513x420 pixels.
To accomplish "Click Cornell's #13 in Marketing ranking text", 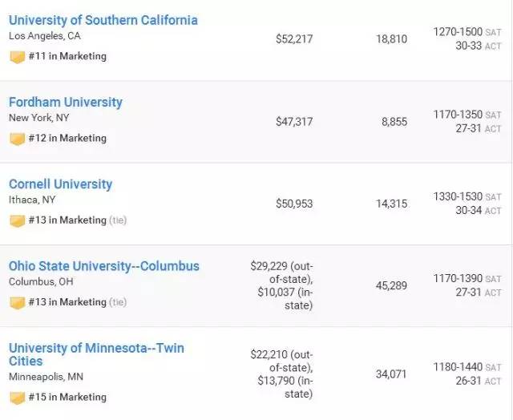I will click(x=67, y=220).
